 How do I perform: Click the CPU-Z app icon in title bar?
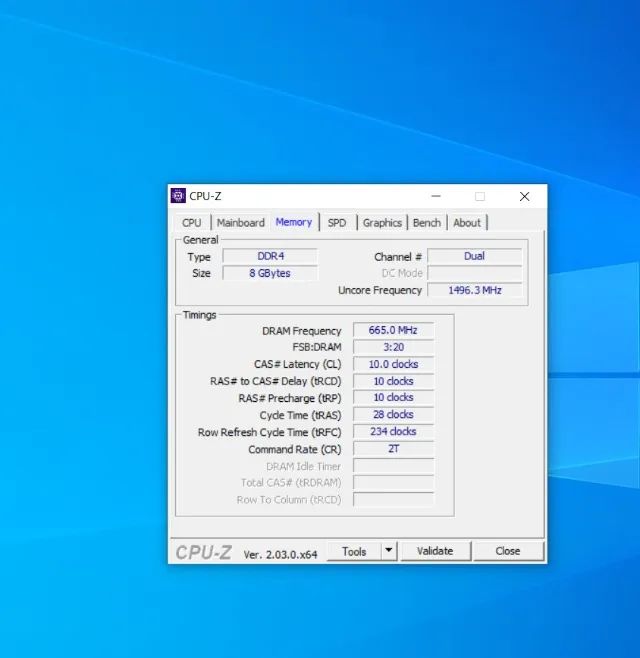[178, 196]
